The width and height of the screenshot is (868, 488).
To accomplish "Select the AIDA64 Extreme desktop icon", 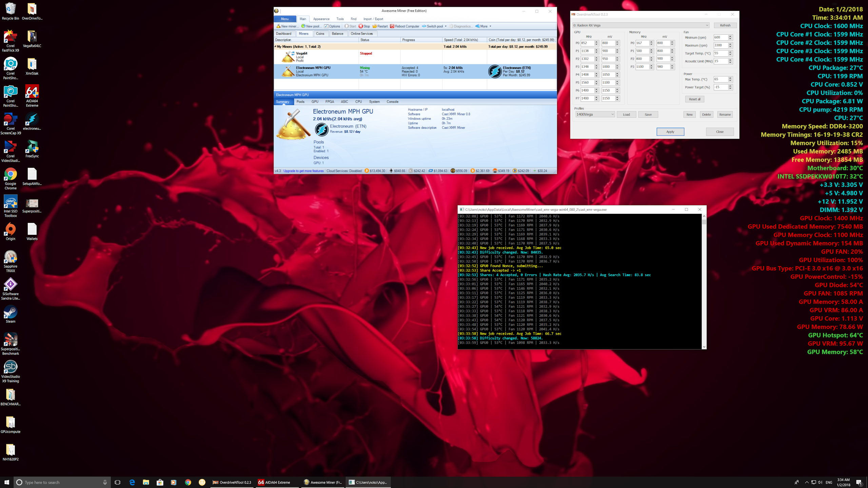I will click(x=32, y=96).
